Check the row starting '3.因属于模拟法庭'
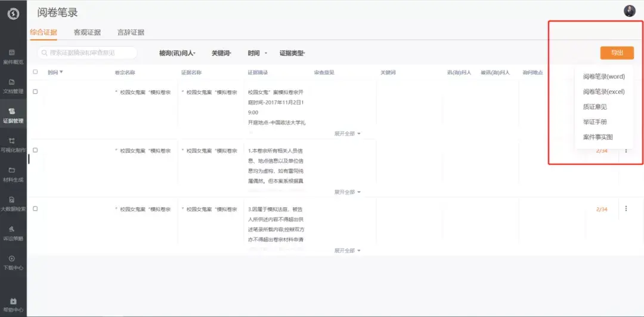This screenshot has width=644, height=317. tap(35, 208)
